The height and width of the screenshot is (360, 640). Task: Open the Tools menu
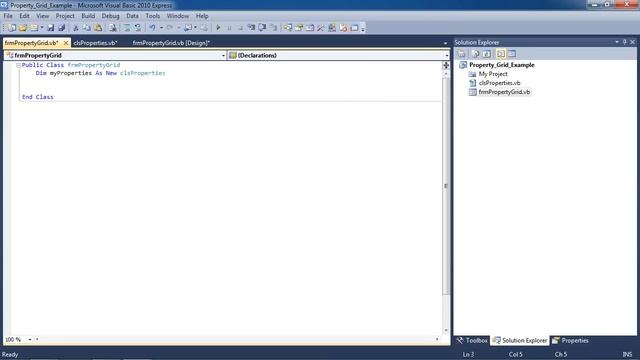153,16
